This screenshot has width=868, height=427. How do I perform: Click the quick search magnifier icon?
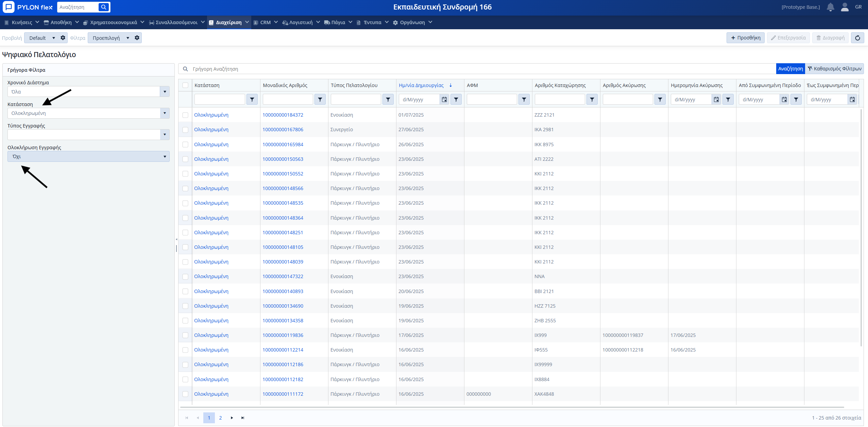pyautogui.click(x=185, y=69)
